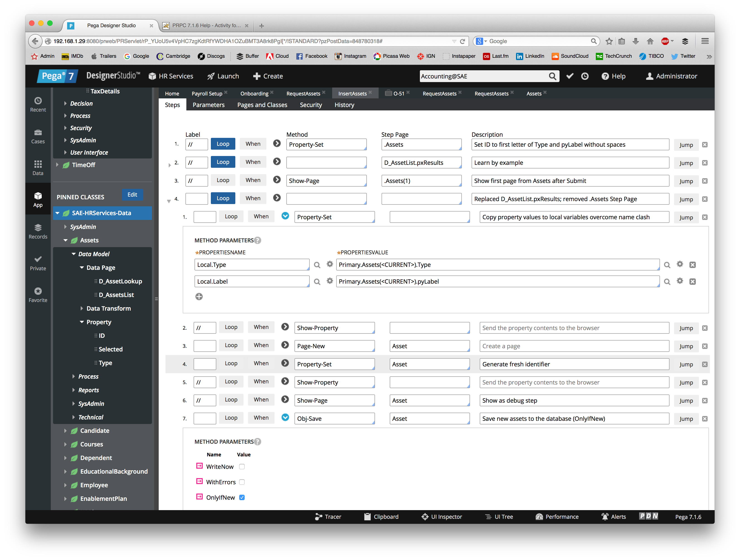This screenshot has height=560, width=740.
Task: Switch to the Security tab
Action: 310,105
